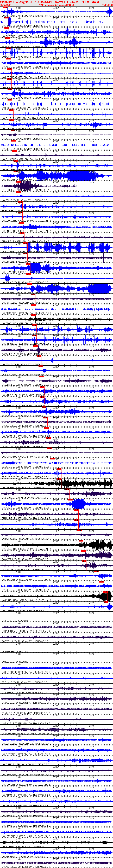Image resolution: width=113 pixels, height=868 pixels.
Task: Click the event ID 60836002 in header
Action: tap(6, 2)
